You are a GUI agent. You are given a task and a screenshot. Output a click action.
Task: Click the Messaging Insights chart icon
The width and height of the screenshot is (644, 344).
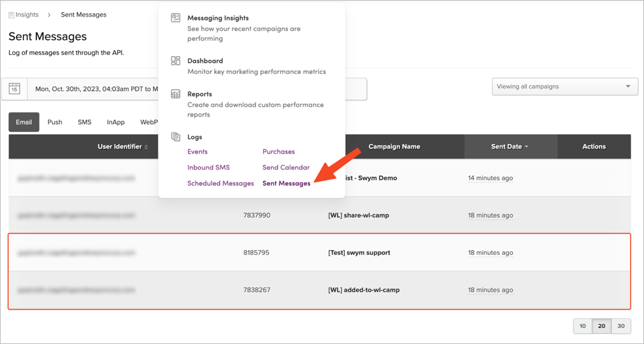176,18
